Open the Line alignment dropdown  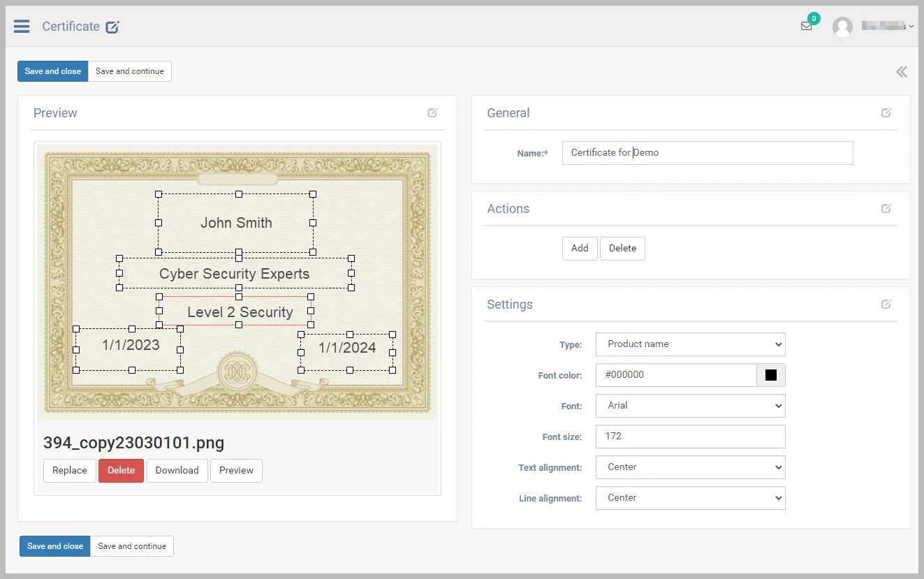pos(690,498)
